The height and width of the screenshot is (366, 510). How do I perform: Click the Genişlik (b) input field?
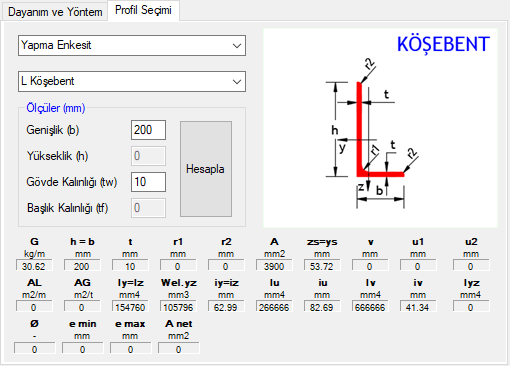(148, 130)
